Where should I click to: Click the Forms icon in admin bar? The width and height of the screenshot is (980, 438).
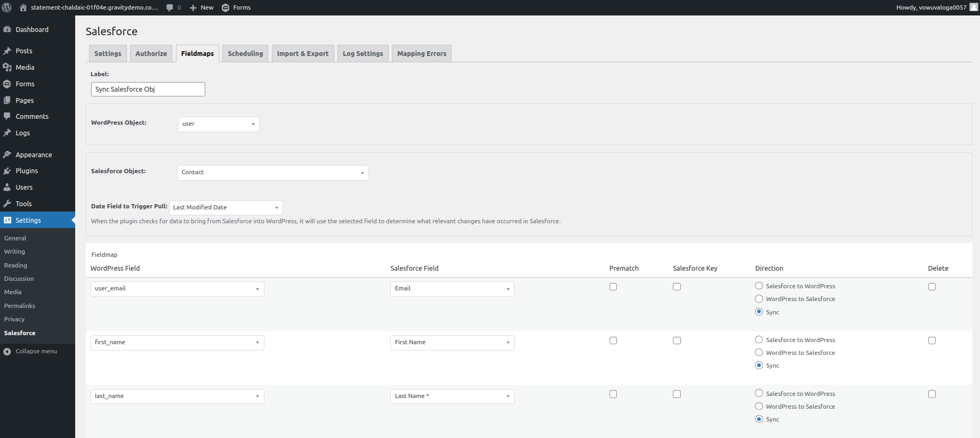point(226,7)
